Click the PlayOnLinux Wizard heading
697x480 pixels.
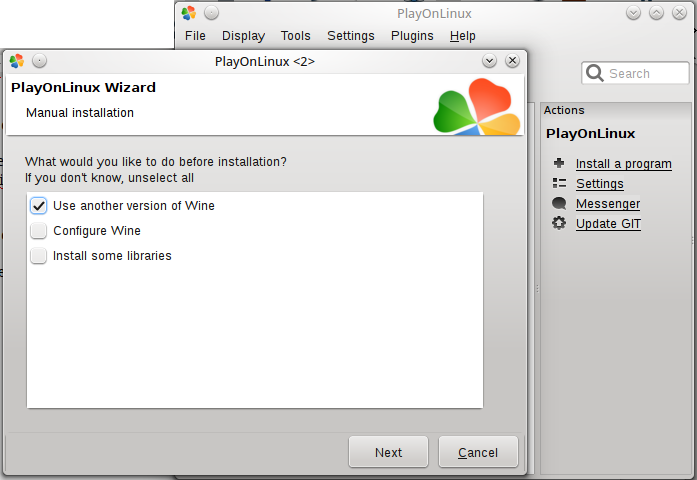84,88
